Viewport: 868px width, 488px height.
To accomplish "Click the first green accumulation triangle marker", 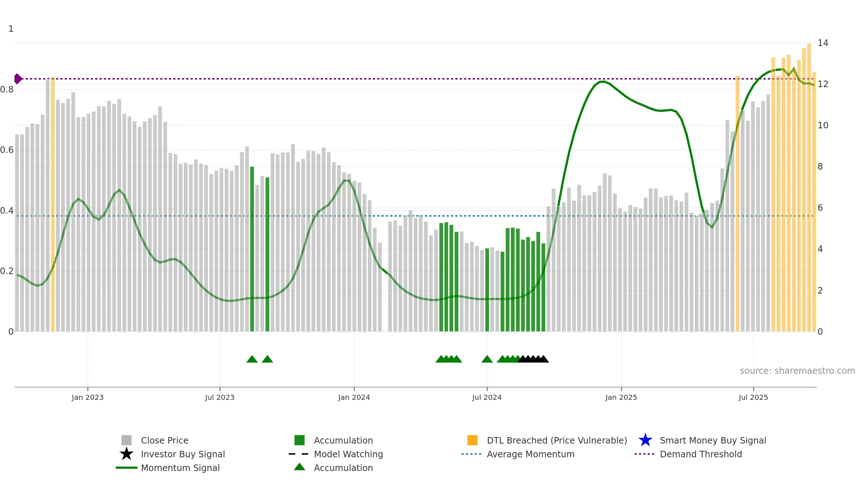I will click(252, 359).
